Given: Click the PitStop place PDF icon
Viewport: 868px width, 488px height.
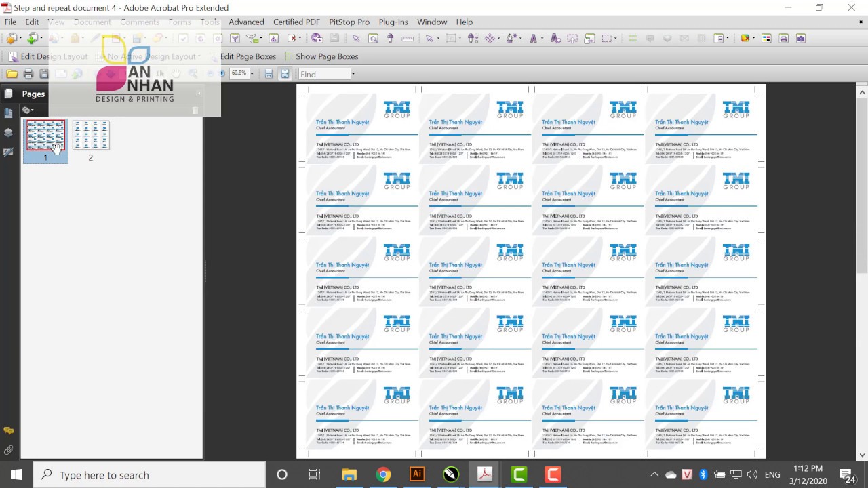Looking at the screenshot, I should [590, 39].
